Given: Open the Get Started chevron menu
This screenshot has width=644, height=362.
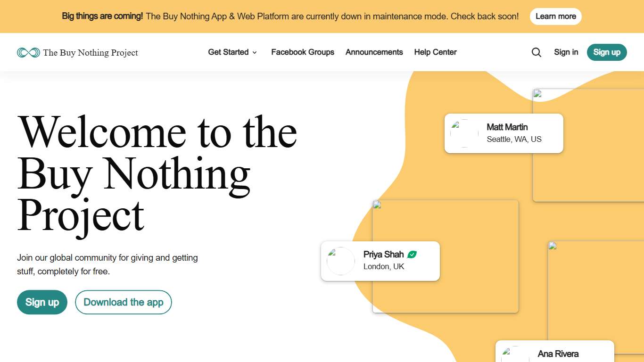Looking at the screenshot, I should tap(254, 53).
